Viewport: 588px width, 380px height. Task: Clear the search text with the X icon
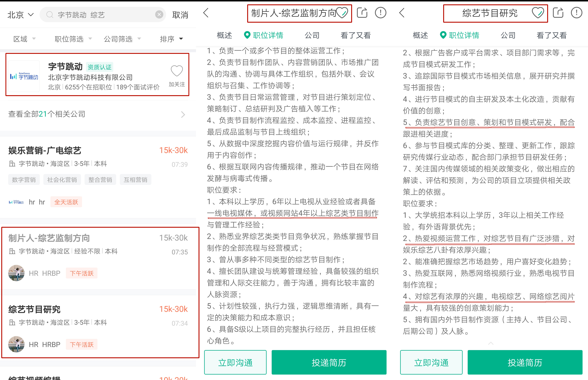tap(159, 15)
